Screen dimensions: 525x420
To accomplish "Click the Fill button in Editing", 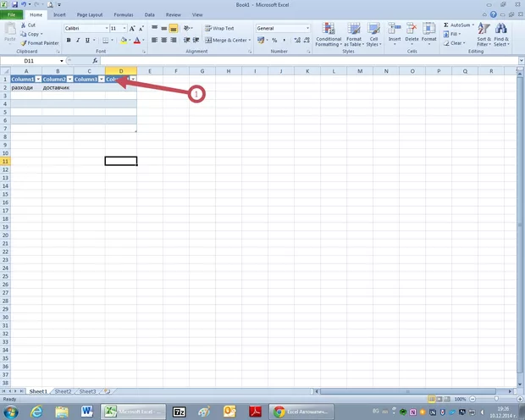I will coord(452,34).
